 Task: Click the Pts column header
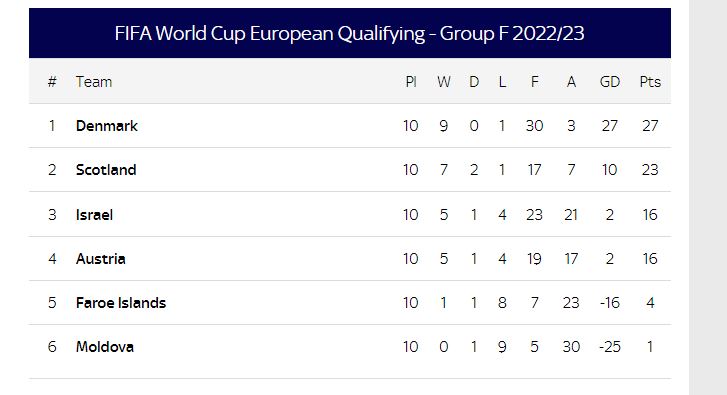tap(650, 82)
